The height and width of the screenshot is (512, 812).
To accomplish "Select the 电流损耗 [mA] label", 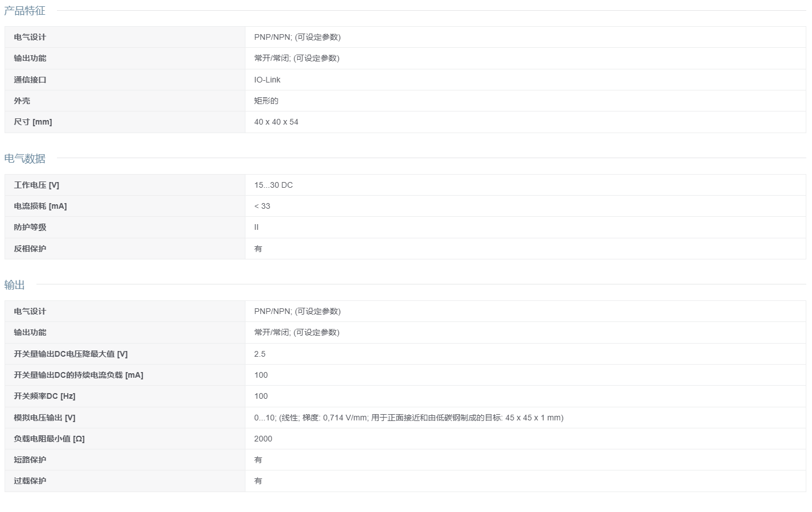I will click(x=40, y=206).
